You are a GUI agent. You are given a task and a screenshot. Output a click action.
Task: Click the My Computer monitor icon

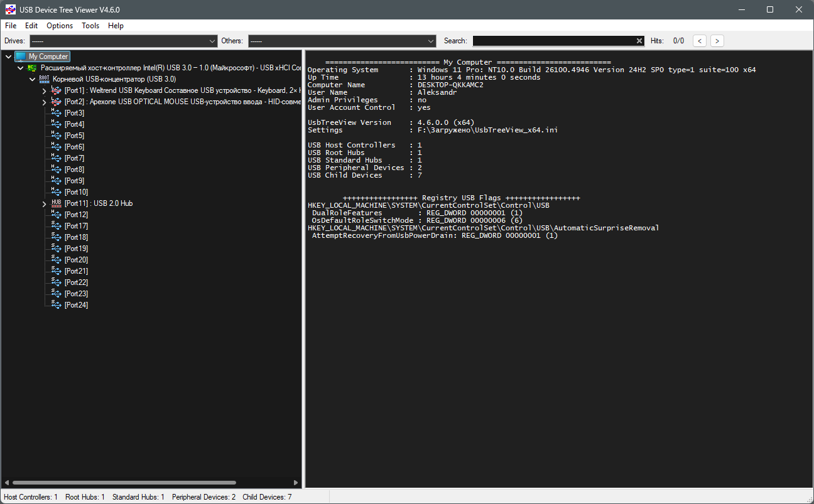(21, 56)
